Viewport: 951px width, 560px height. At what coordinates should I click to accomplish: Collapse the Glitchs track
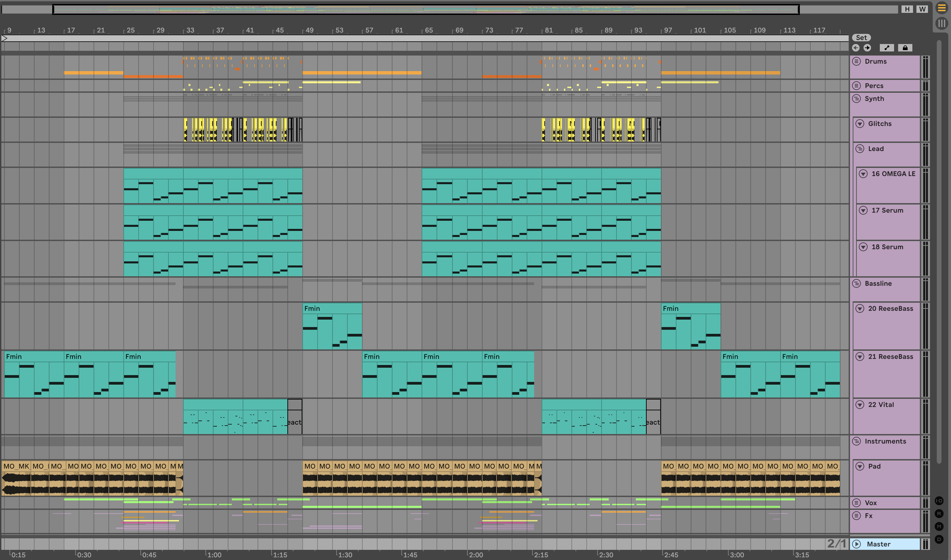(x=860, y=124)
